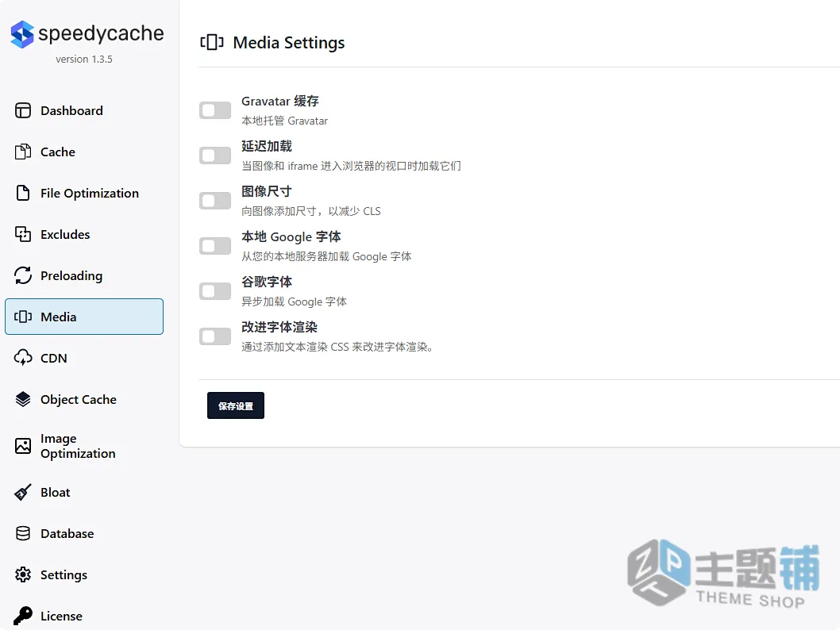The width and height of the screenshot is (840, 630).
Task: Click the File Optimization document icon
Action: (x=23, y=193)
